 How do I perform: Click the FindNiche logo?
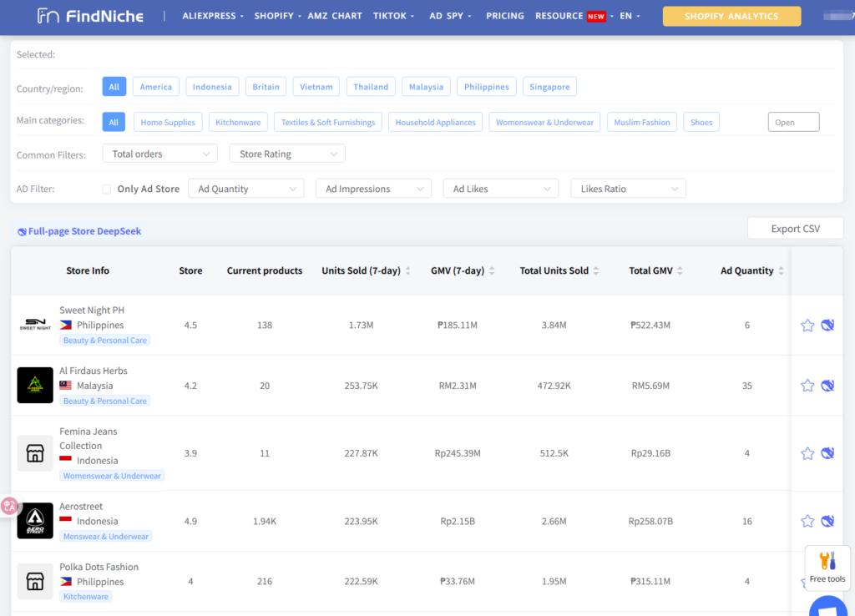point(90,16)
